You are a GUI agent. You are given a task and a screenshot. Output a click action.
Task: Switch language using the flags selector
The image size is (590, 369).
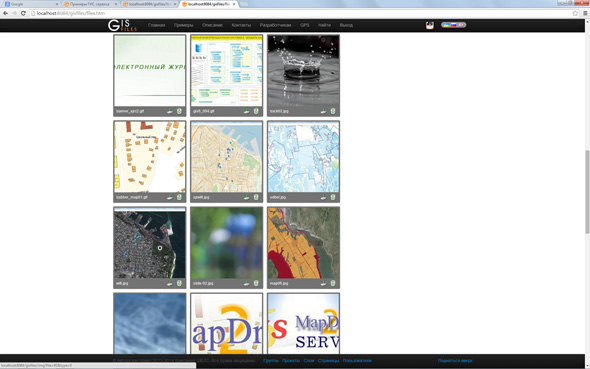point(453,25)
